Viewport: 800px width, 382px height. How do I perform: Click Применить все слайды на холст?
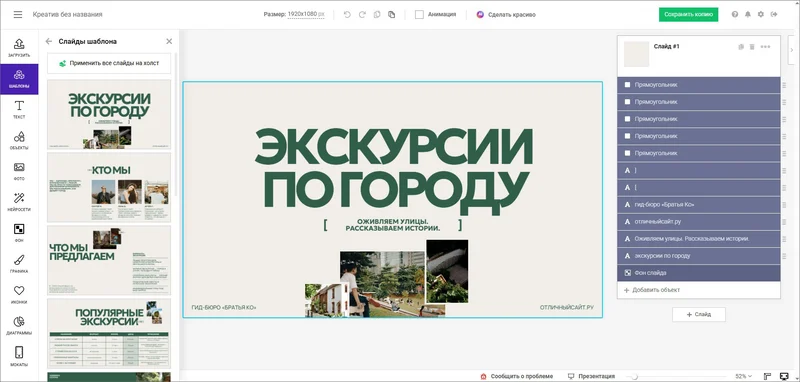click(x=109, y=63)
